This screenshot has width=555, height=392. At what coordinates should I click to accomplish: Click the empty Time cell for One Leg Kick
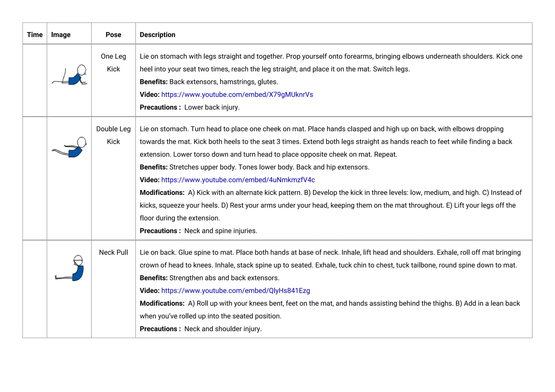[x=35, y=80]
